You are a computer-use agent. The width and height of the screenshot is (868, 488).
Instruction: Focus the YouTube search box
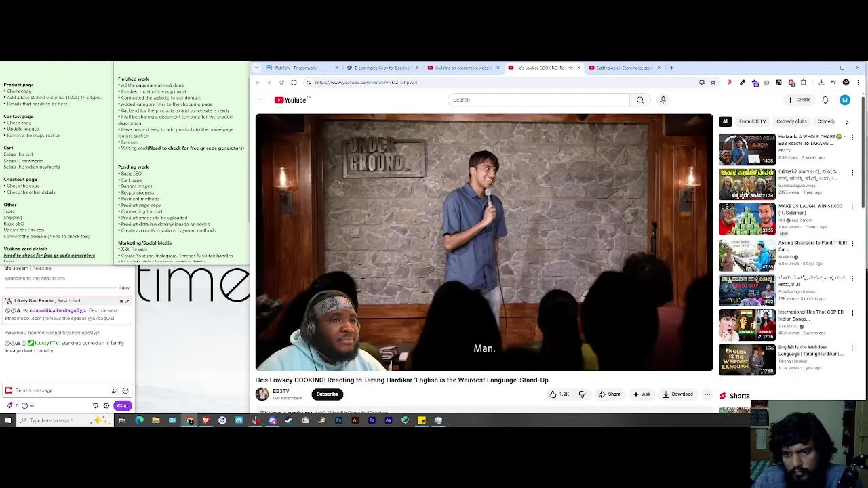coord(539,100)
